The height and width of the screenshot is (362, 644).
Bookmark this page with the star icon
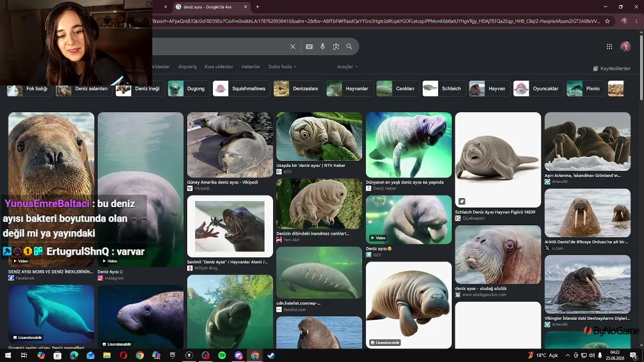click(x=607, y=21)
